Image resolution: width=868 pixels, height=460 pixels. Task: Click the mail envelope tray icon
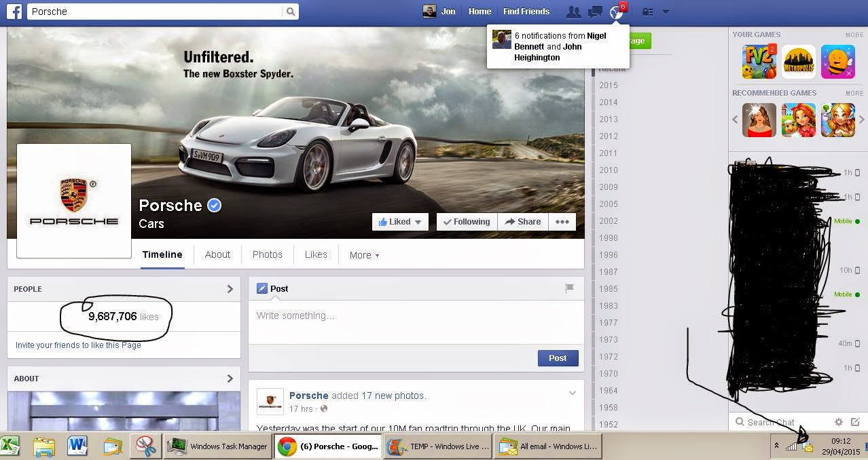pos(808,446)
